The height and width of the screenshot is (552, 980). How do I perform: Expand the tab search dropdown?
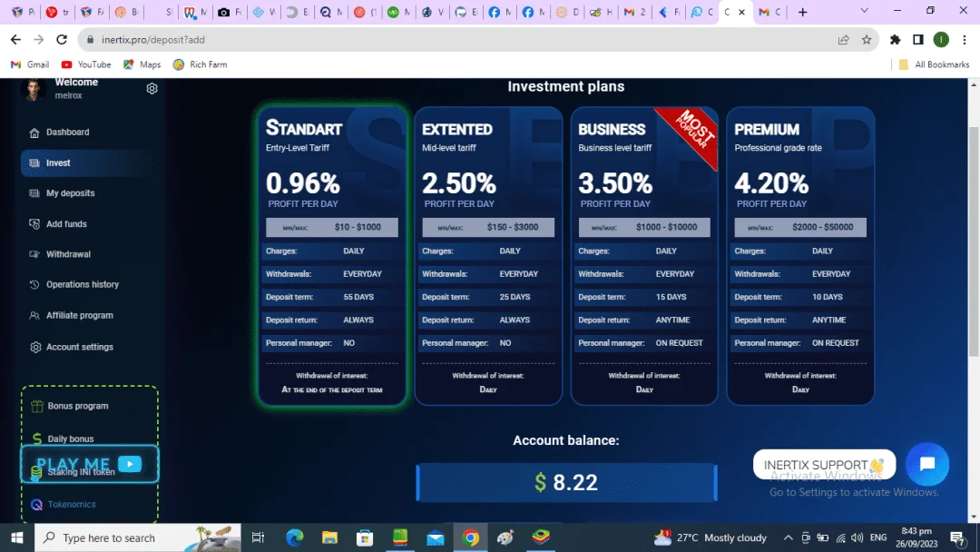click(x=865, y=11)
